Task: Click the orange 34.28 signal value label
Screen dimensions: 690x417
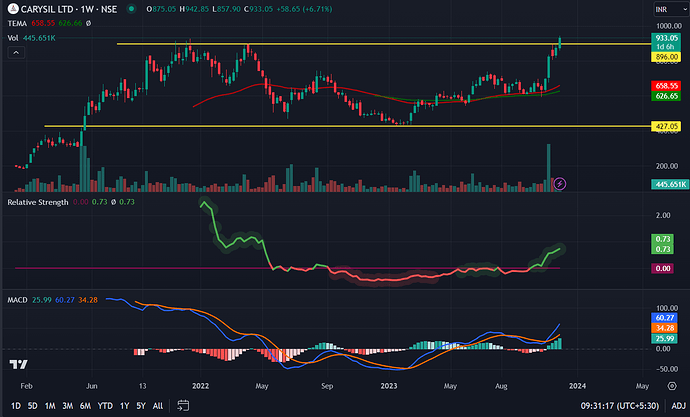Action: tap(664, 328)
